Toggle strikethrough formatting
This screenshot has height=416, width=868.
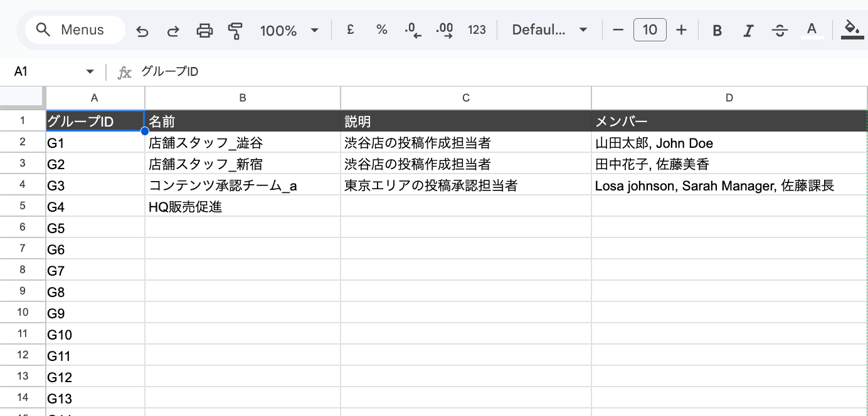(780, 30)
